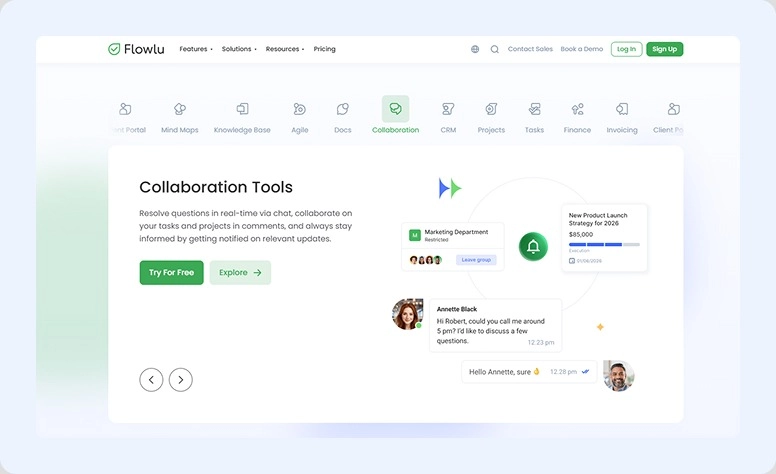Click the Collaboration Tools heading
776x474 pixels.
click(x=216, y=187)
